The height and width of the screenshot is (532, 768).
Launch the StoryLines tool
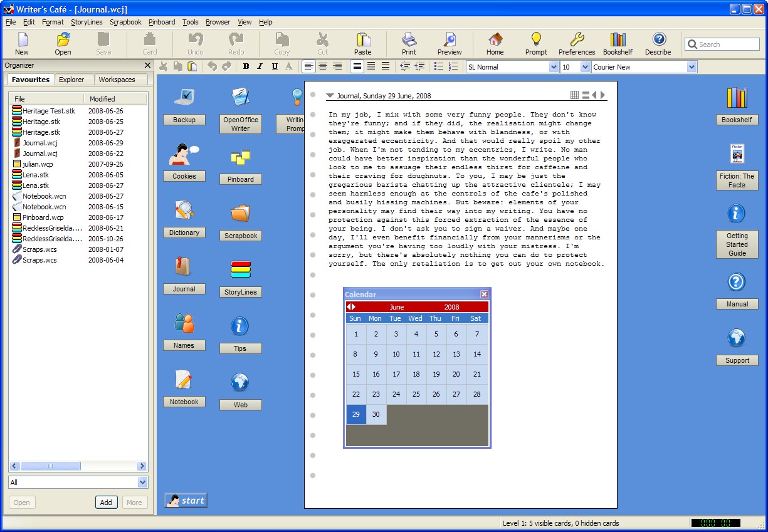[x=240, y=277]
